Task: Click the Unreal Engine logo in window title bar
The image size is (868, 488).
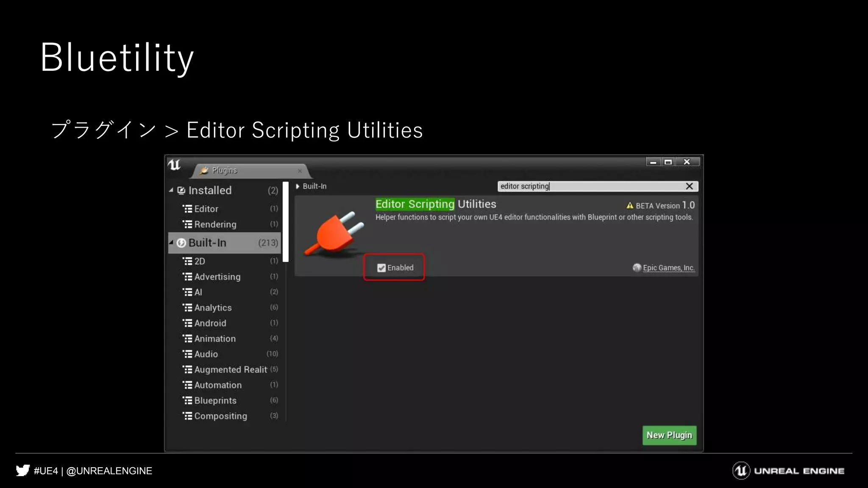Action: (174, 164)
